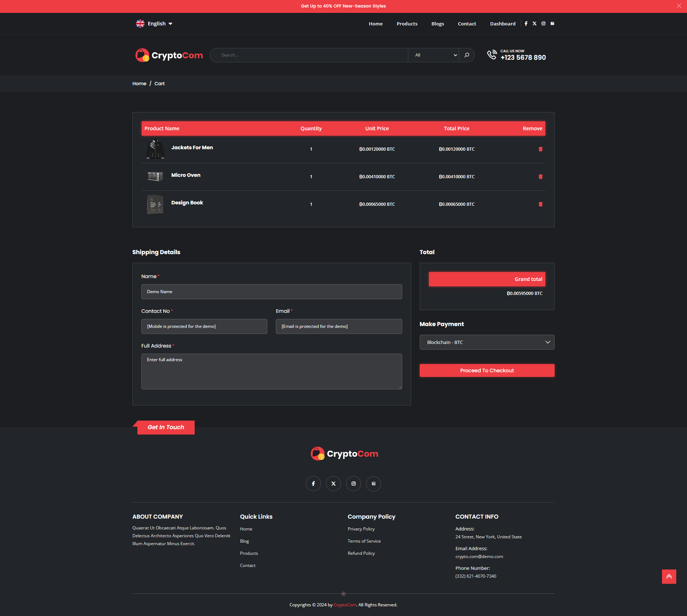Focus the Name input field
Image resolution: width=687 pixels, height=616 pixels.
[x=271, y=292]
